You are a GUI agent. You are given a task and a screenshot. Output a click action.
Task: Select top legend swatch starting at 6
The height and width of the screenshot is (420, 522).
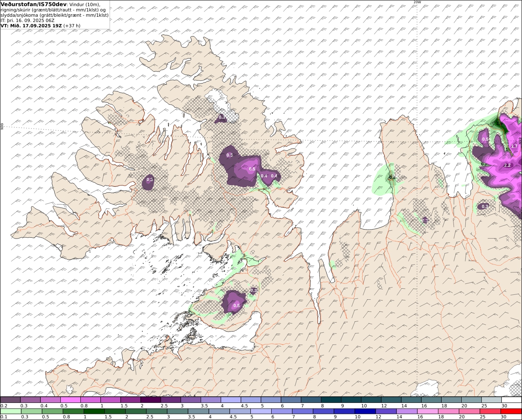[x=291, y=400]
